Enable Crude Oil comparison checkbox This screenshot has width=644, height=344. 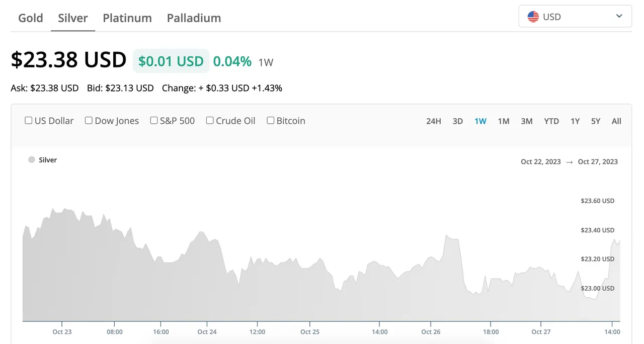click(x=210, y=121)
